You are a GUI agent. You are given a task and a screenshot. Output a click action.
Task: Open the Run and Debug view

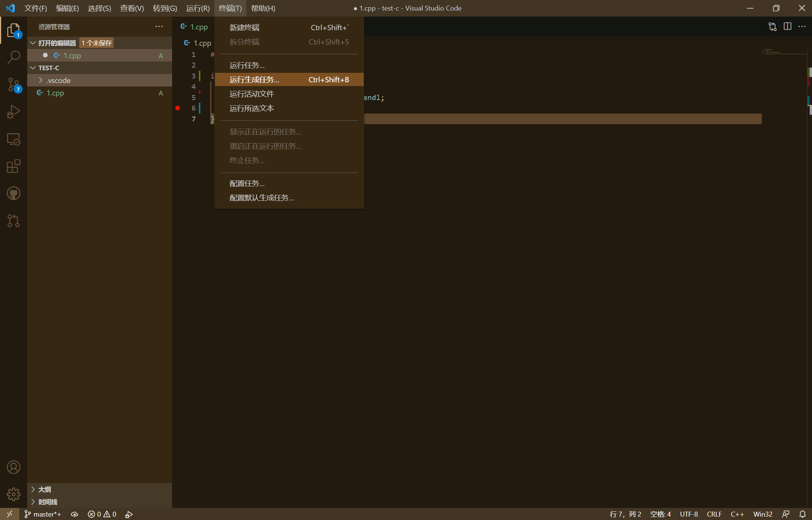pyautogui.click(x=14, y=112)
